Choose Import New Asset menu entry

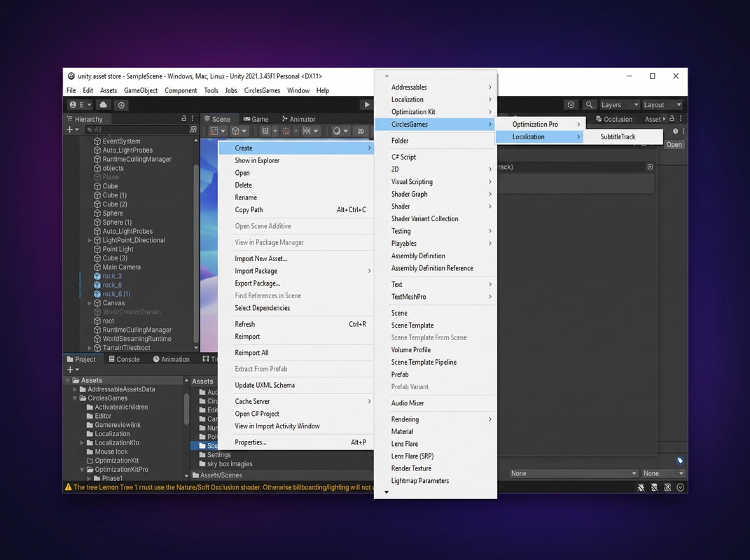click(296, 259)
